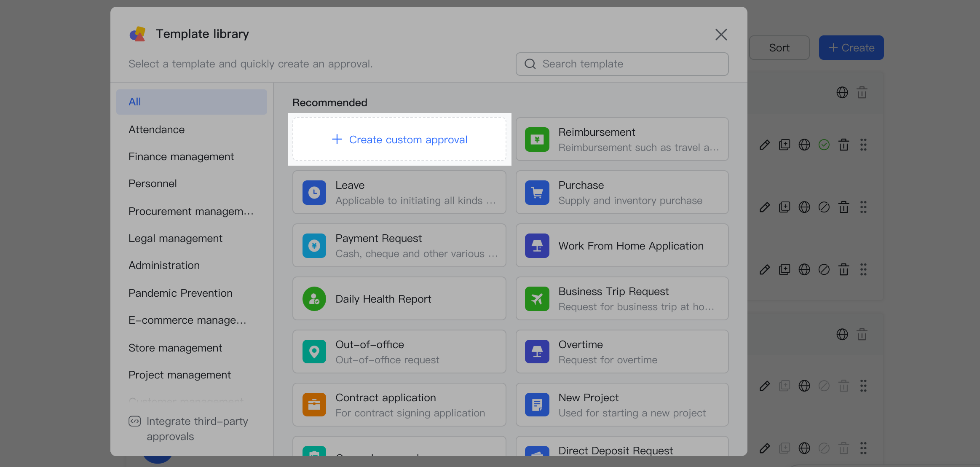This screenshot has width=980, height=467.
Task: Switch to the Attendance category
Action: [x=156, y=129]
